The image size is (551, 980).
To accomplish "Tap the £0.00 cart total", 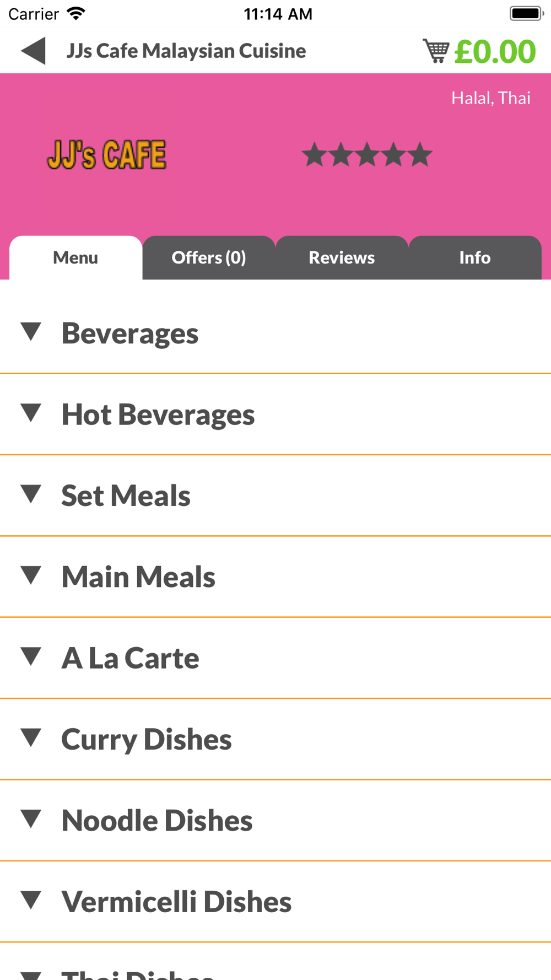I will pyautogui.click(x=495, y=51).
